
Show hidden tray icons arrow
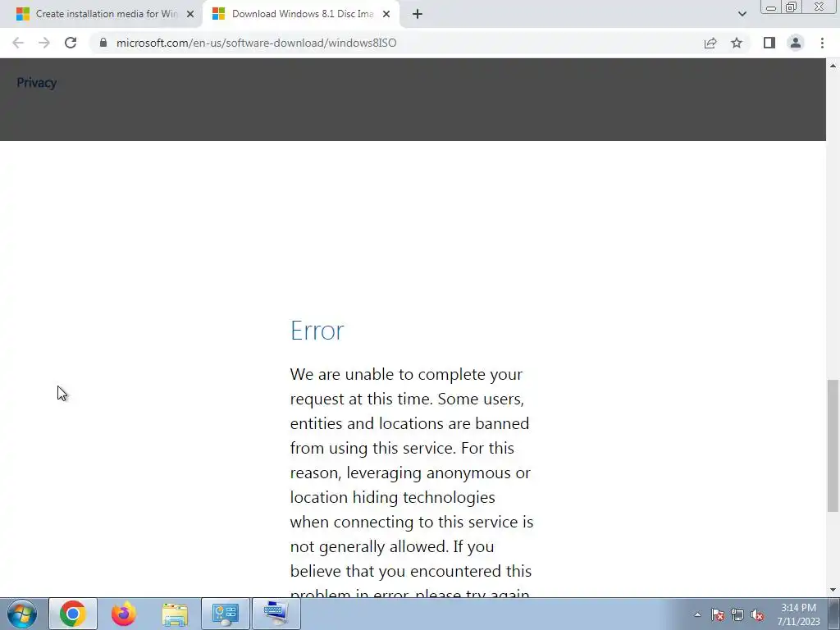click(697, 614)
